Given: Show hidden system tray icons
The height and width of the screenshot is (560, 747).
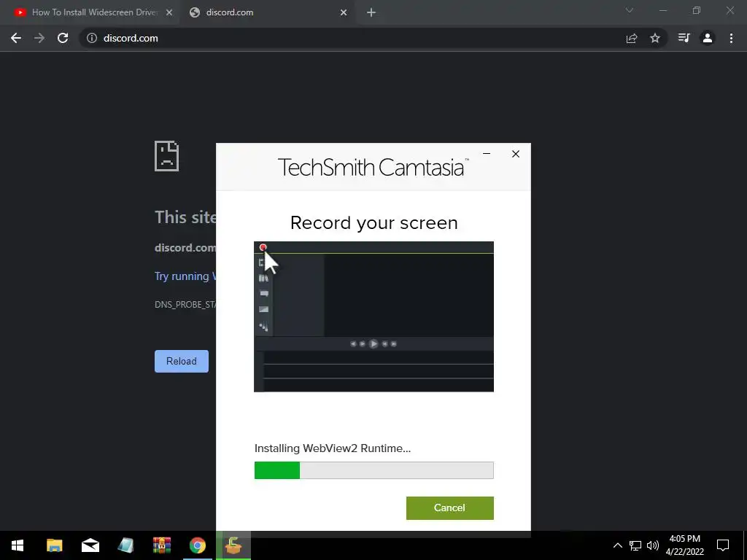Looking at the screenshot, I should tap(617, 545).
